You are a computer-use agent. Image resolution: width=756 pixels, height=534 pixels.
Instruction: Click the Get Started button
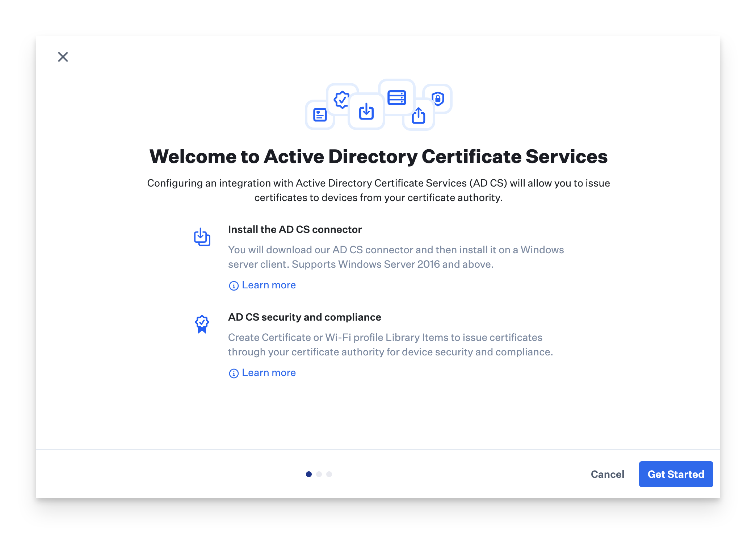coord(676,474)
